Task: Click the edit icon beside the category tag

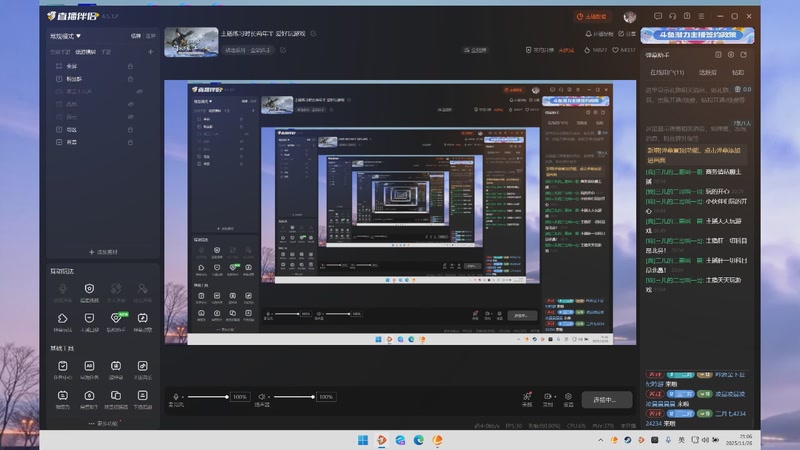Action: [283, 50]
